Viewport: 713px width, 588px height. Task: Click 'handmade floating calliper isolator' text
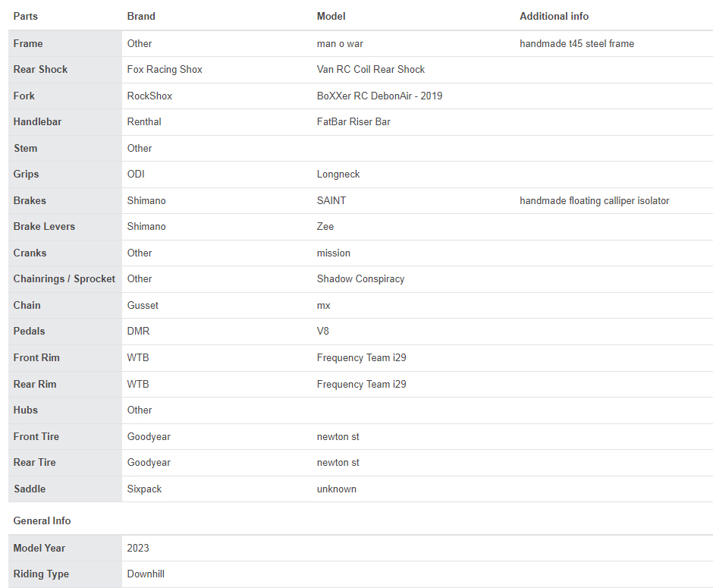pyautogui.click(x=594, y=201)
